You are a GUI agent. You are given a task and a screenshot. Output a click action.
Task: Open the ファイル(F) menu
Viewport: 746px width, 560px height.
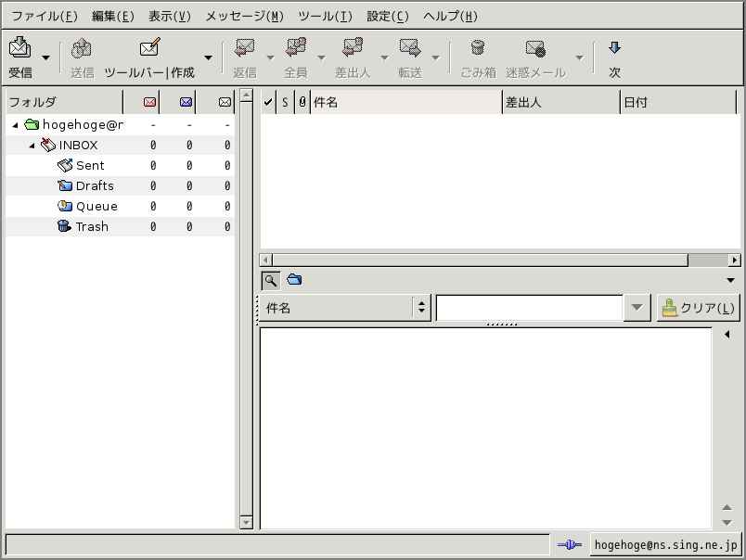[x=45, y=16]
